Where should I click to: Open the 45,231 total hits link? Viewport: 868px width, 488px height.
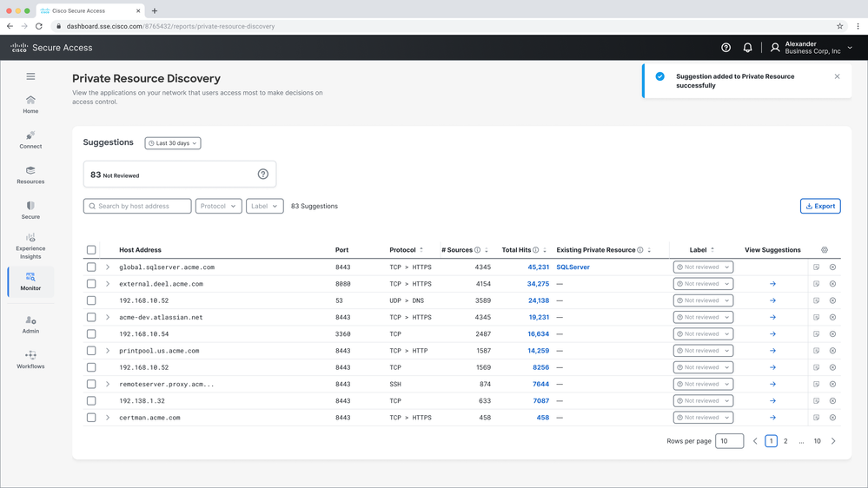538,267
